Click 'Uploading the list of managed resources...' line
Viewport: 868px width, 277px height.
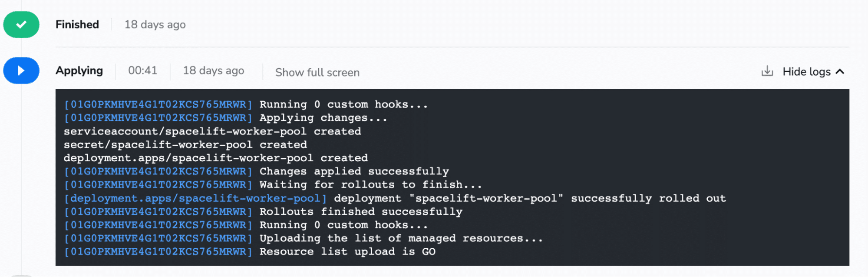tap(401, 238)
